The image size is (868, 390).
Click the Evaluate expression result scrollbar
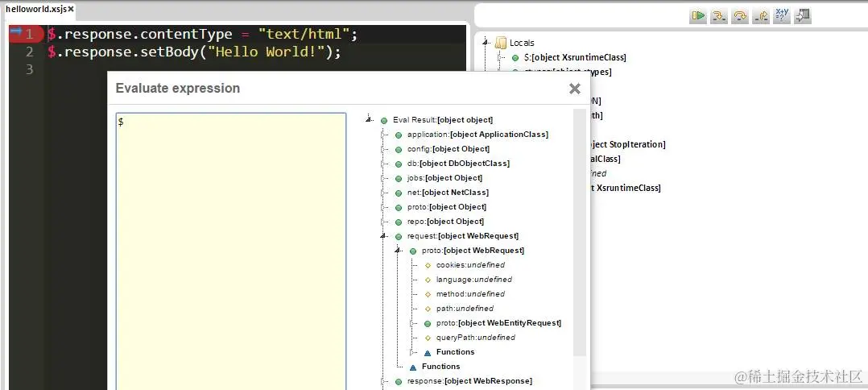pos(579,233)
